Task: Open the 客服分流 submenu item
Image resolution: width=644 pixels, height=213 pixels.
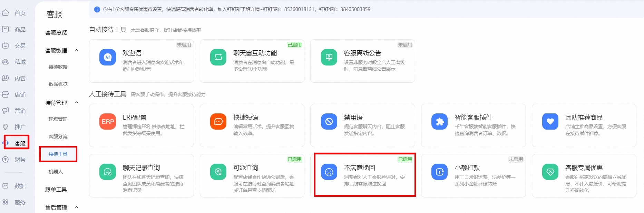Action: (x=58, y=136)
